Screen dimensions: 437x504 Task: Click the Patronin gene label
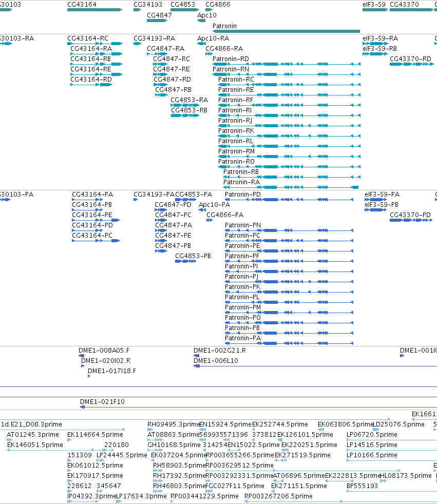[224, 26]
